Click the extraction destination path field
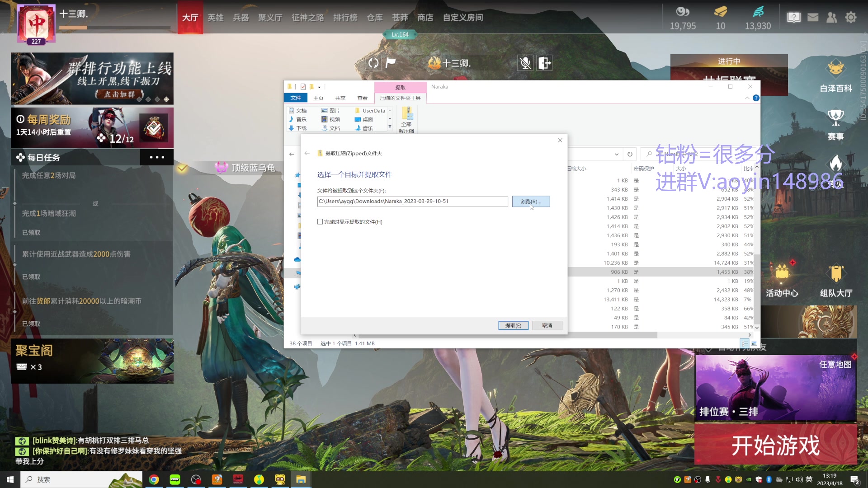 [x=412, y=202]
